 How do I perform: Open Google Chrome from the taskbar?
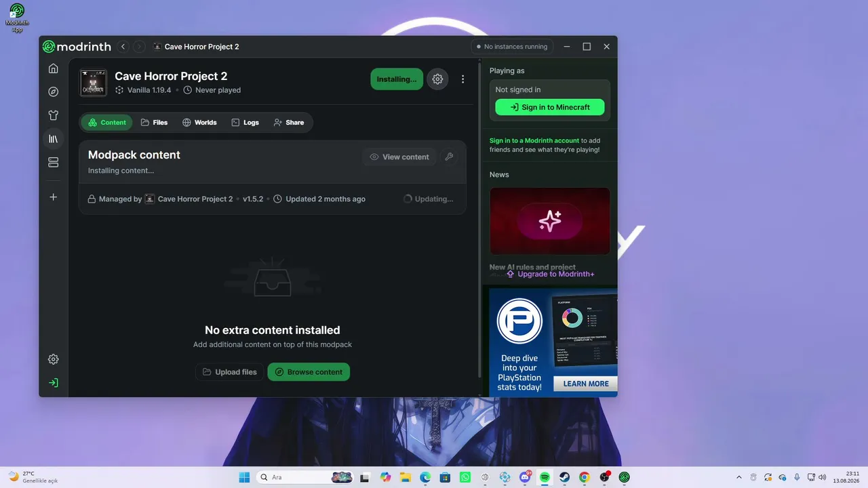point(584,477)
